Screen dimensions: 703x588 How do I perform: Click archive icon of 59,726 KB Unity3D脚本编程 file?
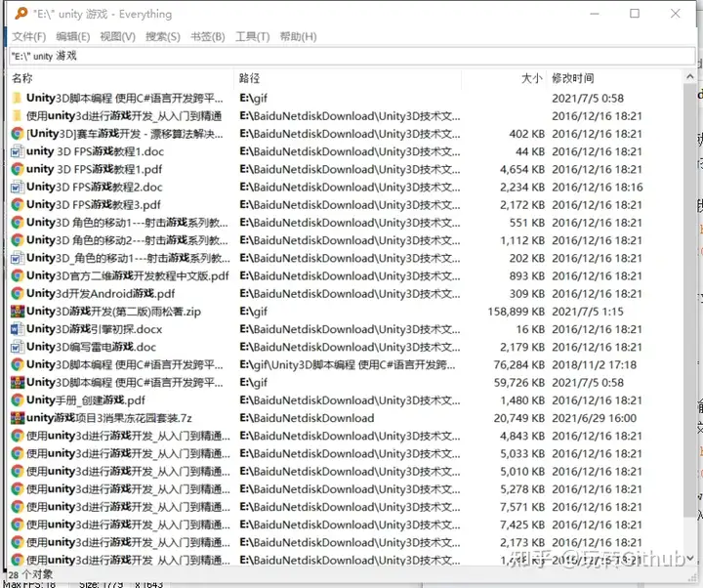(x=17, y=383)
